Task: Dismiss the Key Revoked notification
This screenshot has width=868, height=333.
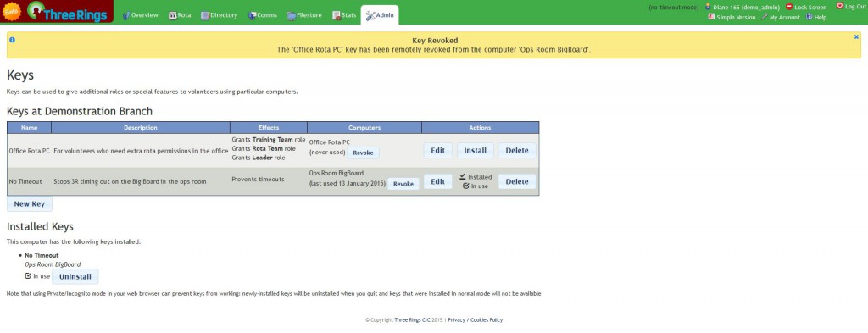Action: click(856, 36)
